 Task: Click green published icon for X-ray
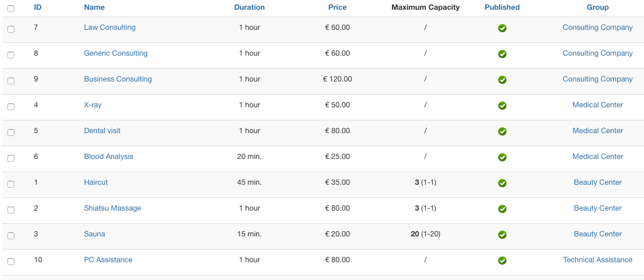[502, 106]
